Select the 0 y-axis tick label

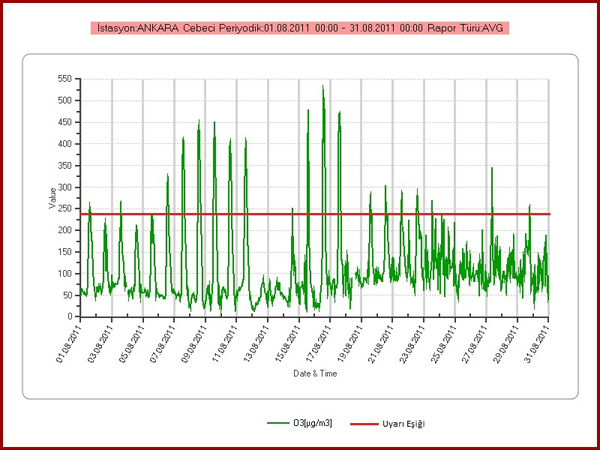tap(71, 317)
